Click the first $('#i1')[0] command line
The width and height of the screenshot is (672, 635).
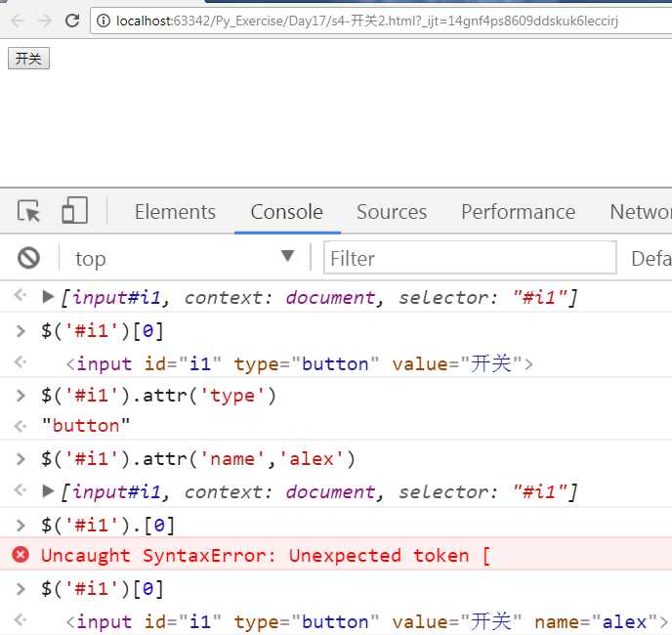tap(102, 331)
